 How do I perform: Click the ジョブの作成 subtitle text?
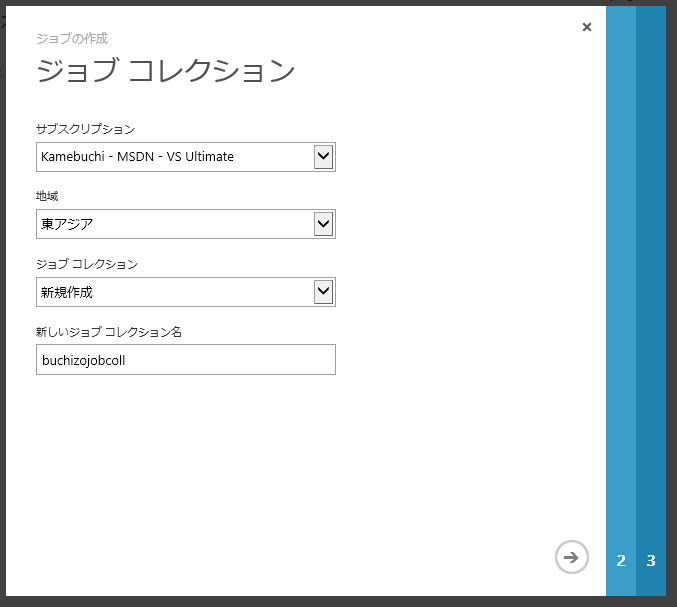[71, 38]
